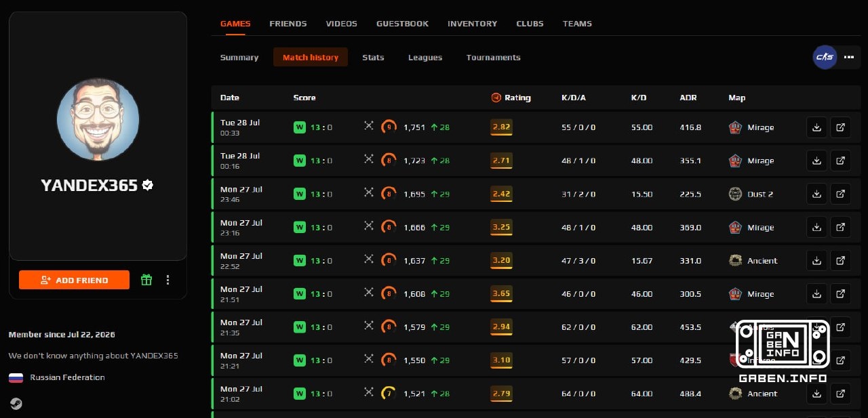The height and width of the screenshot is (418, 868).
Task: Click the Score column header
Action: pyautogui.click(x=304, y=98)
